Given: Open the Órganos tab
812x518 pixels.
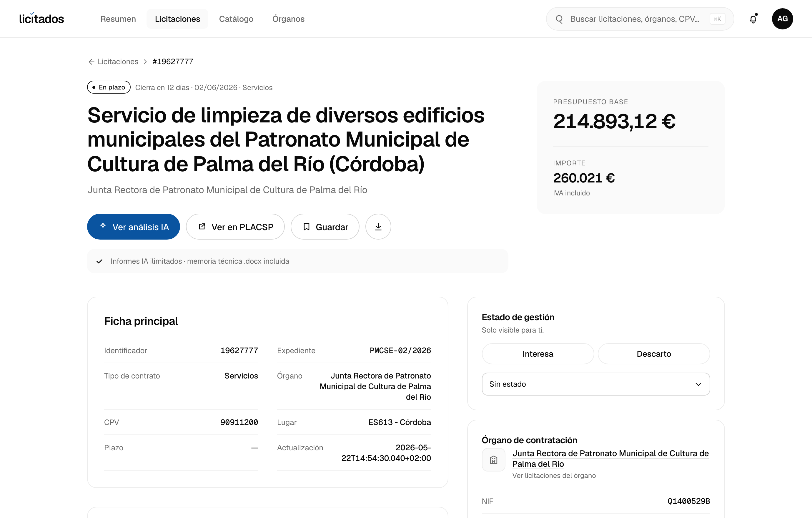Looking at the screenshot, I should click(x=288, y=19).
